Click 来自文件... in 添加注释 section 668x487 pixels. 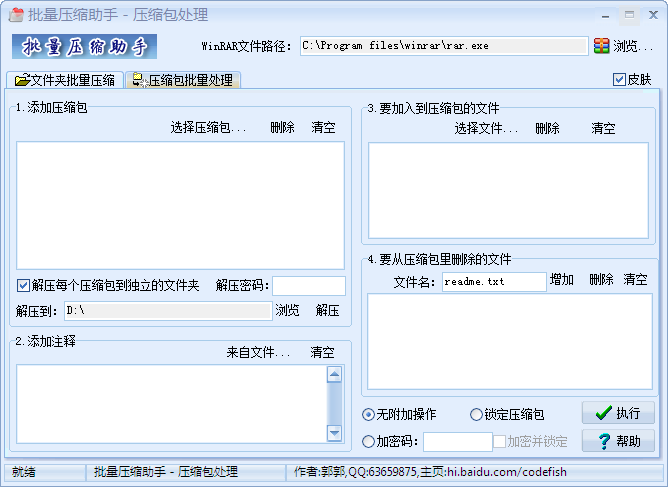click(x=258, y=352)
